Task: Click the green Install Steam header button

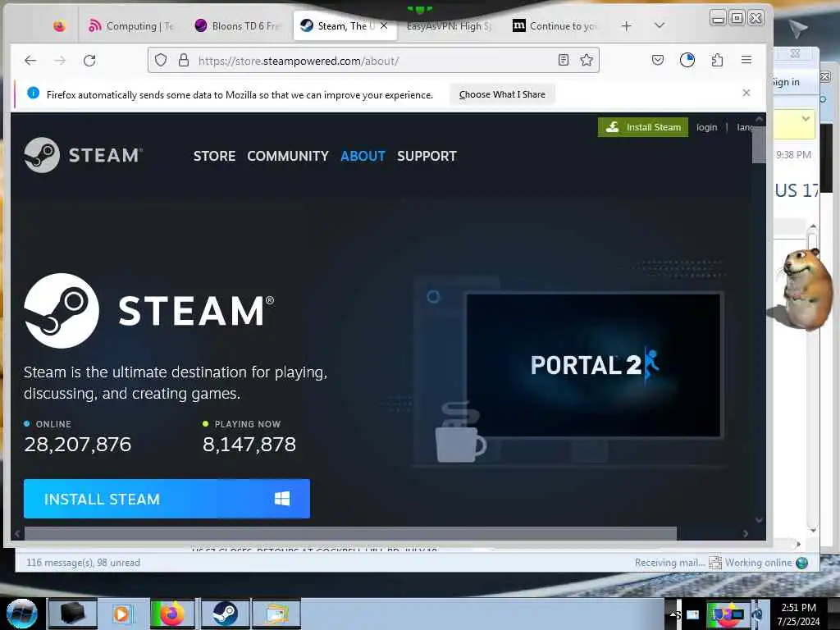Action: (643, 127)
